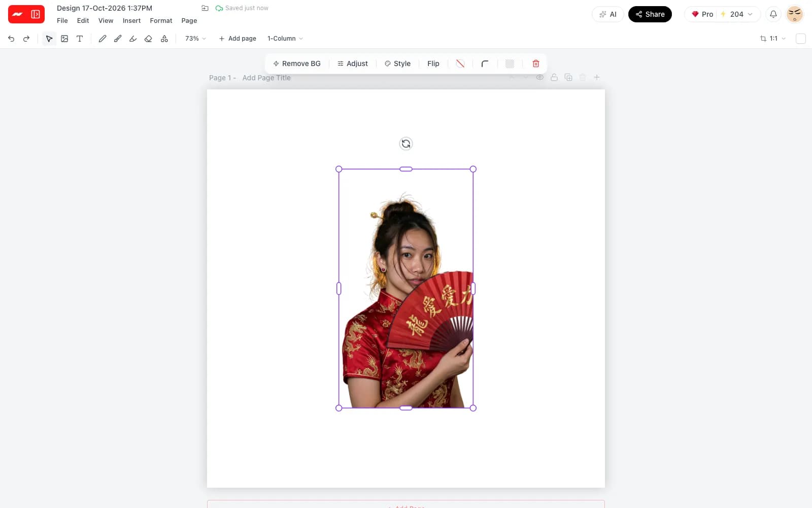Open the Adjust image settings
812x508 pixels.
pos(353,63)
